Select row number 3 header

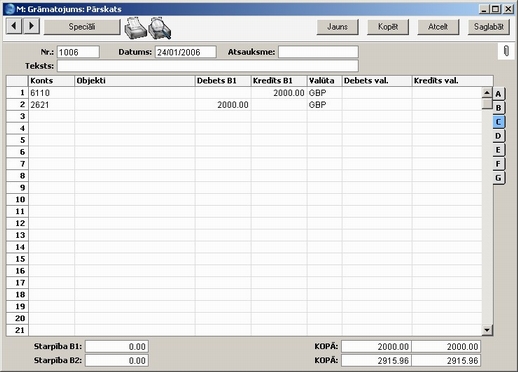click(x=17, y=117)
